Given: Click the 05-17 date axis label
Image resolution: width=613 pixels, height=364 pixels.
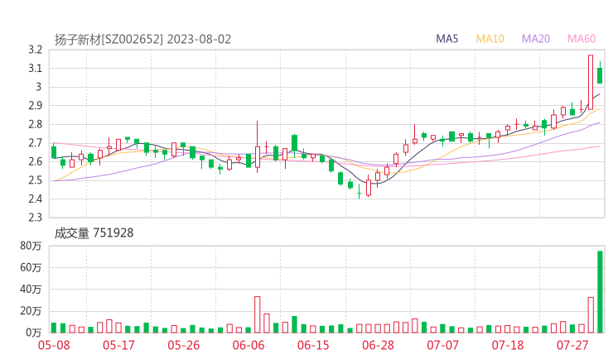Looking at the screenshot, I should point(118,345).
